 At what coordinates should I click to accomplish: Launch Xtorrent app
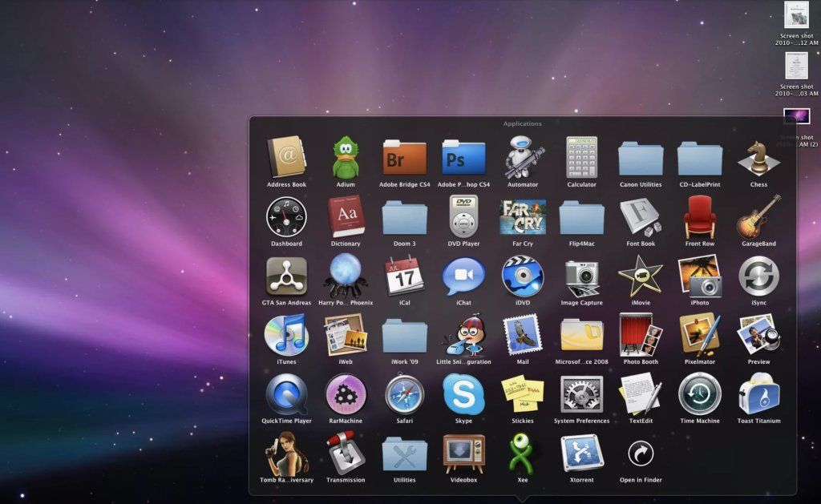(x=582, y=454)
